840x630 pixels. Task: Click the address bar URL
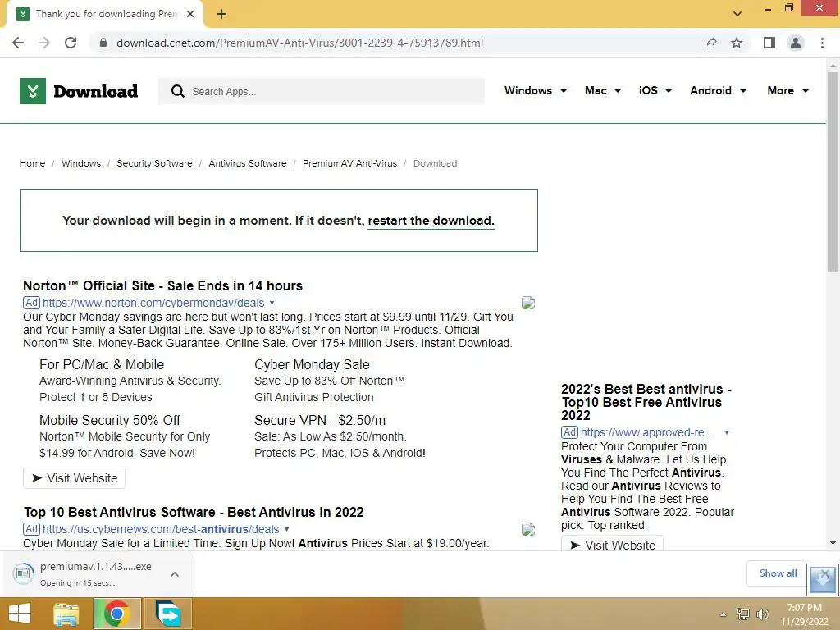pos(300,43)
